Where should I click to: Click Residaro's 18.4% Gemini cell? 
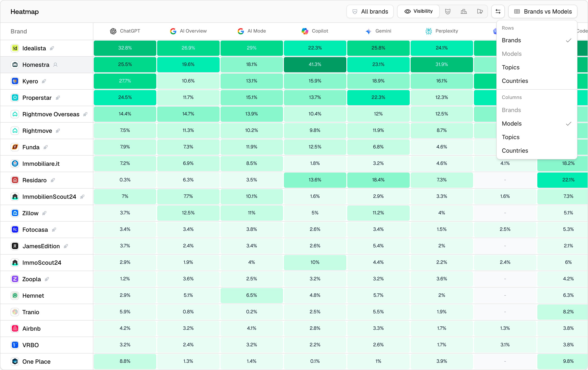click(x=378, y=180)
